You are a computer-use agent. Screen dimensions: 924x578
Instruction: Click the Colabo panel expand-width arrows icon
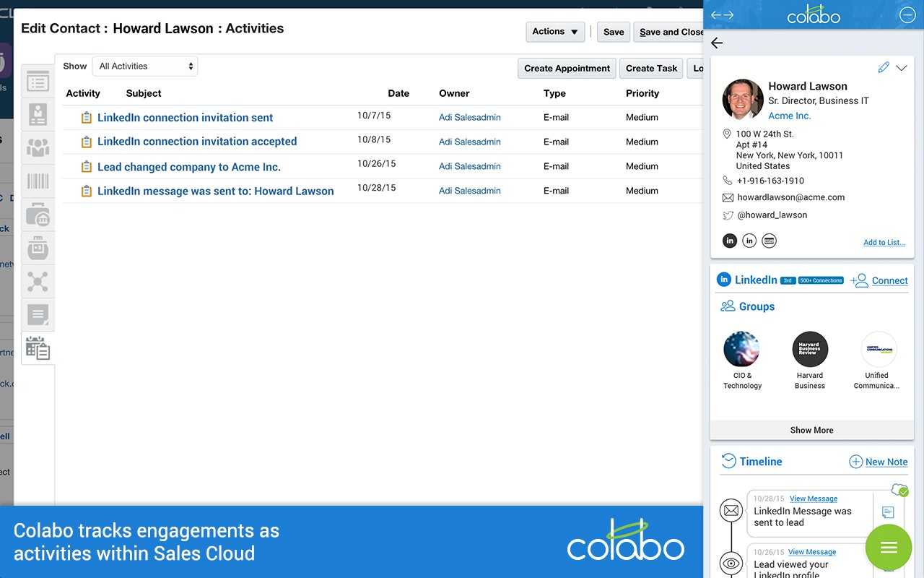pos(722,15)
